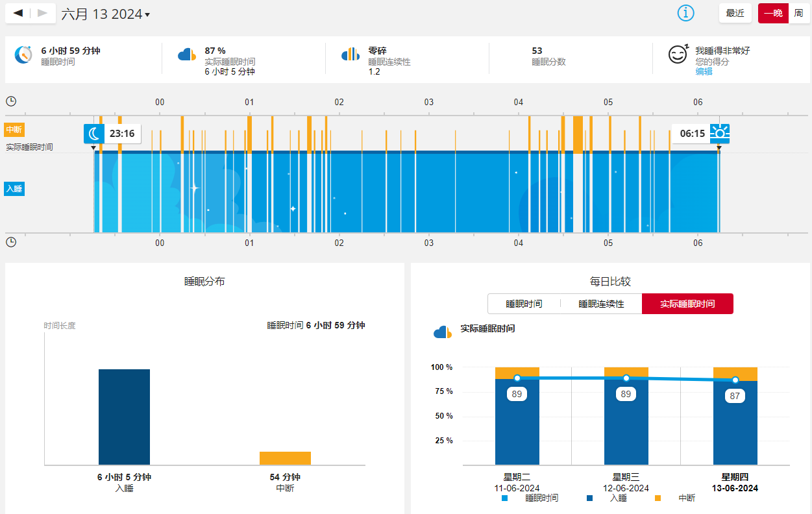Click the sleep time clock icon
Image resolution: width=812 pixels, height=514 pixels.
[x=23, y=55]
